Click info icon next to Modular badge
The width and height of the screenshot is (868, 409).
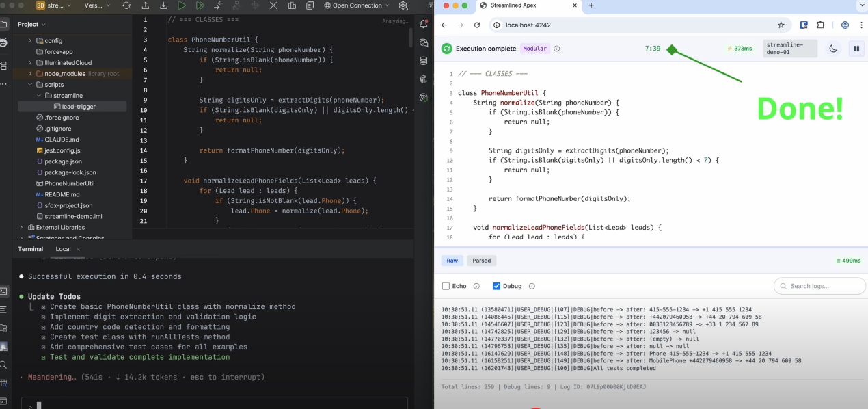coord(557,49)
